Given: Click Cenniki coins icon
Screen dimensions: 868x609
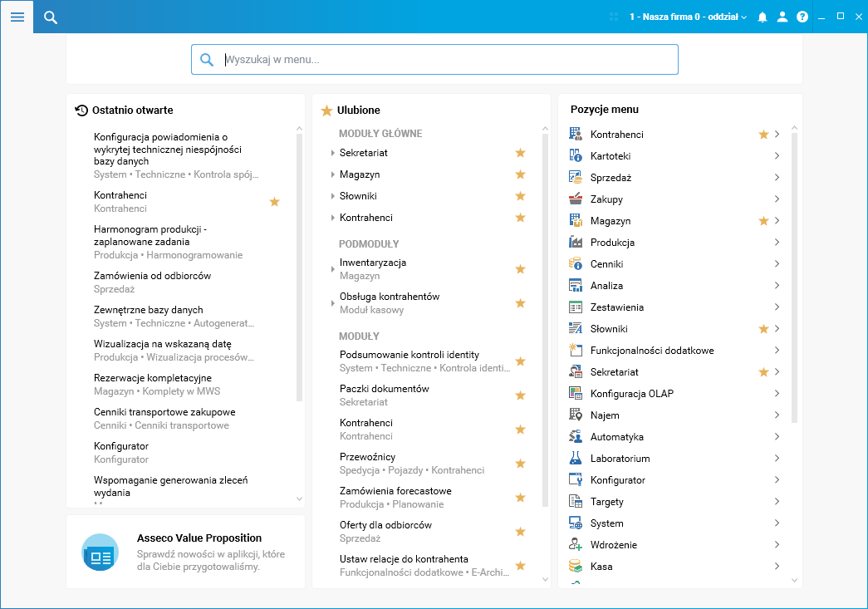Looking at the screenshot, I should coord(576,263).
